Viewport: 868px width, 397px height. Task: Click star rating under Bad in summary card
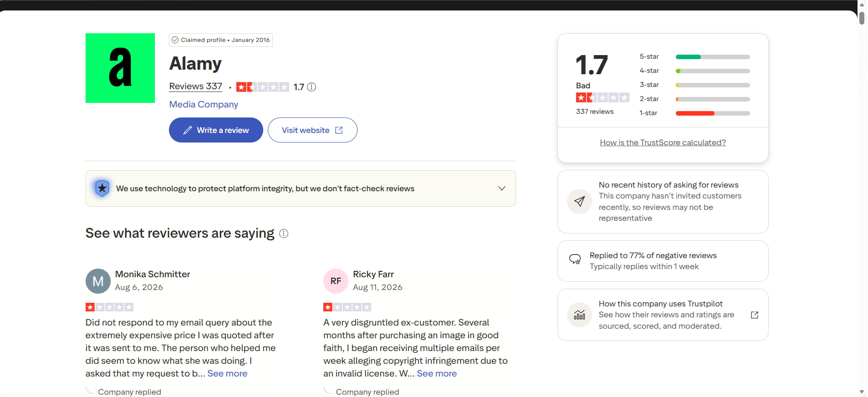pyautogui.click(x=602, y=97)
